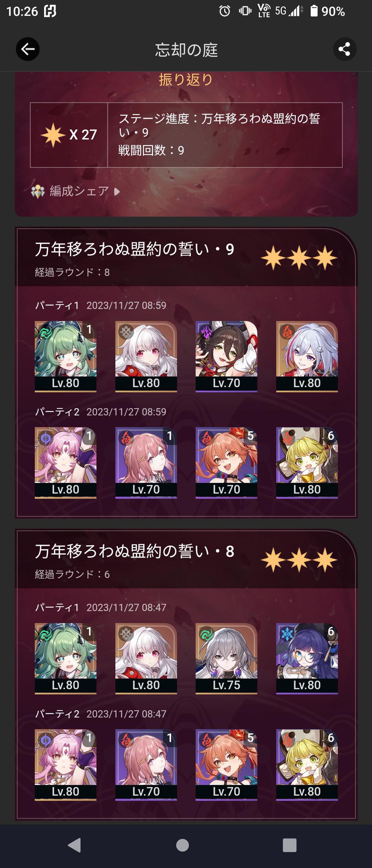Screen dimensions: 372x868
Task: Tap the ステージ進度 progress summary text
Action: coord(219,125)
